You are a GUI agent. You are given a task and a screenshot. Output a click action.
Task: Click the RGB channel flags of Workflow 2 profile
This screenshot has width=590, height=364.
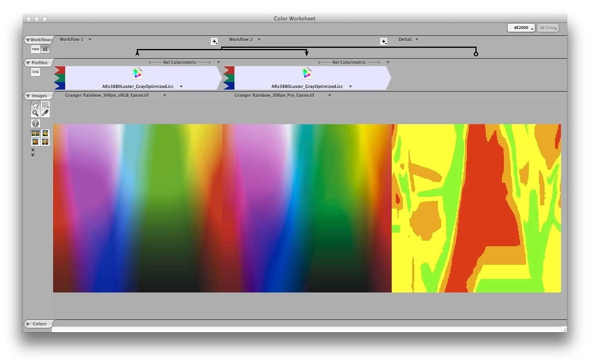click(x=229, y=78)
